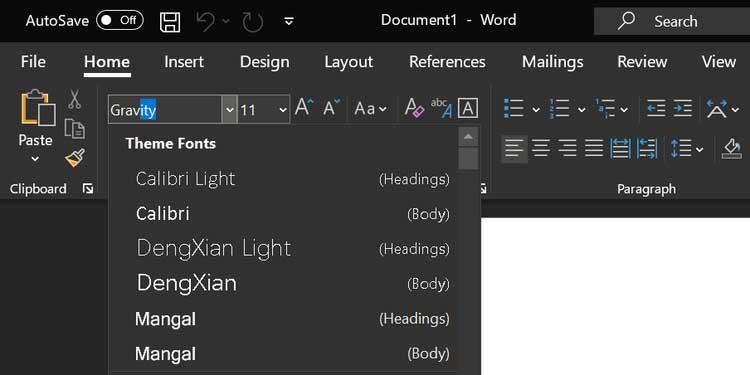Switch to the Insert tab
750x375 pixels.
[184, 62]
